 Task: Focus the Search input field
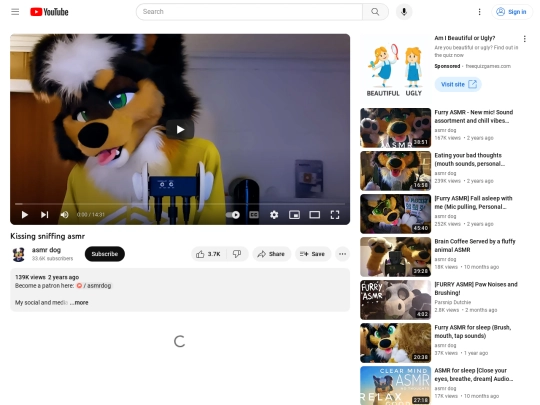(x=249, y=12)
